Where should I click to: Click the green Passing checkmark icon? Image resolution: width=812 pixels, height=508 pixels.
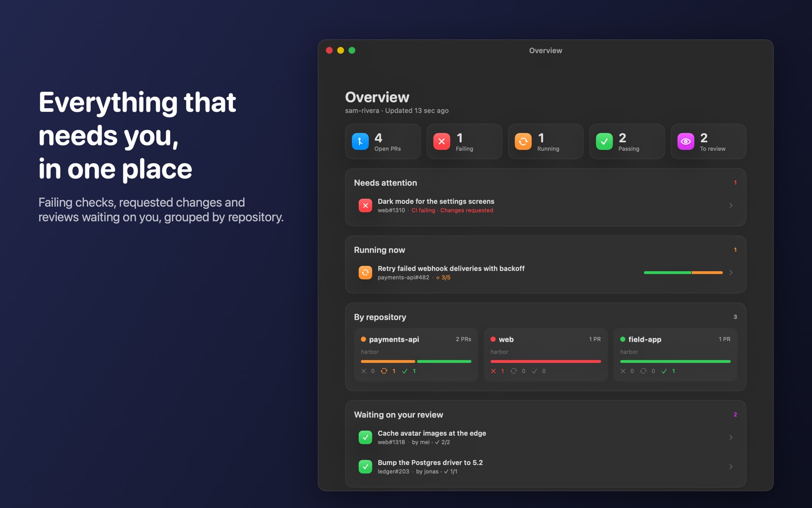click(604, 142)
